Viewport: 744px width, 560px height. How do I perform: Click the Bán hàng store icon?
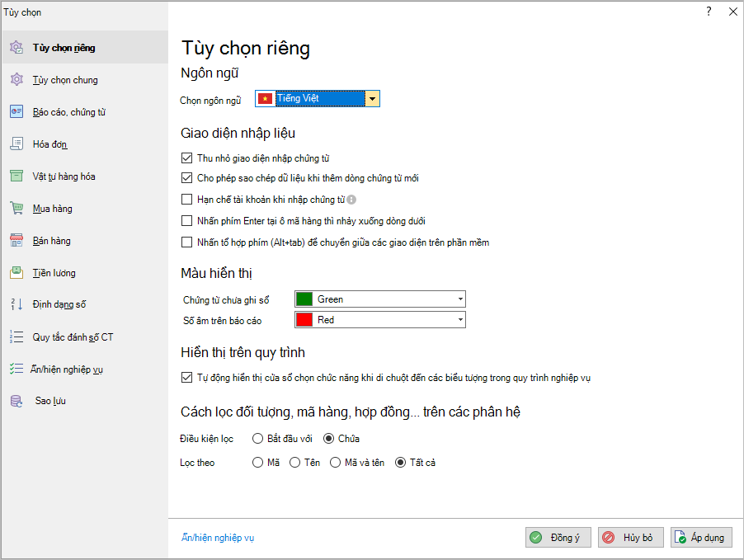[x=16, y=241]
